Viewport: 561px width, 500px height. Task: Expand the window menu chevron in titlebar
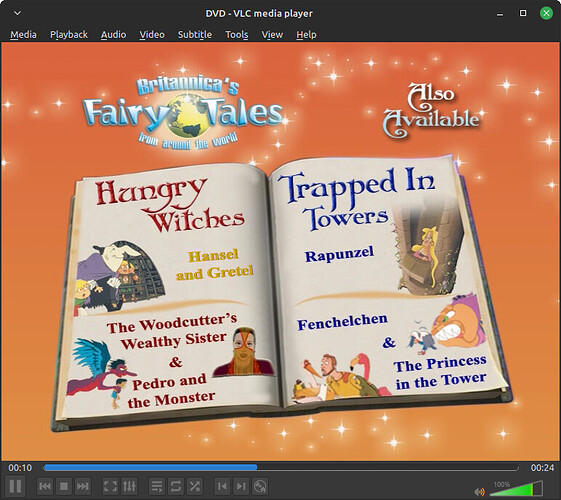tap(17, 13)
